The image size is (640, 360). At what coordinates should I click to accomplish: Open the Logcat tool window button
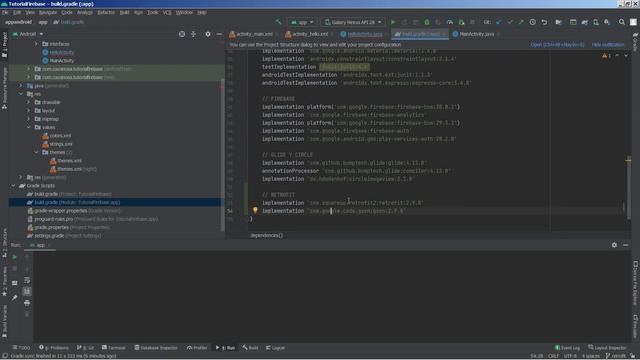click(276, 348)
